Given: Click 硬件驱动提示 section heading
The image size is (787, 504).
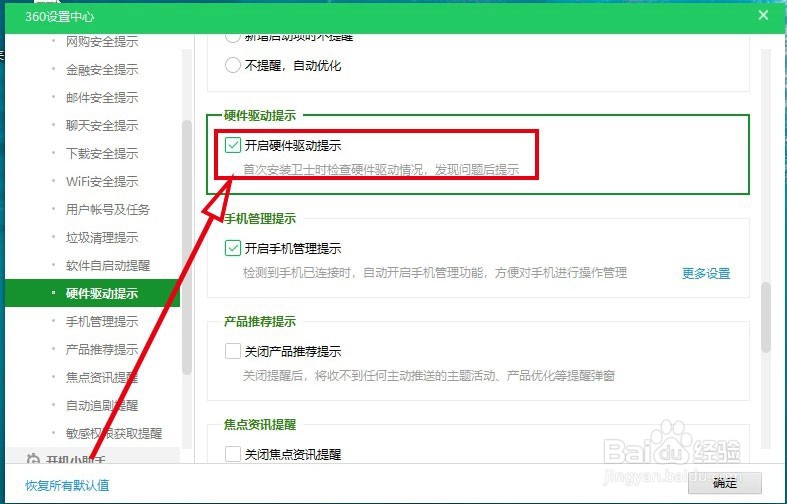Looking at the screenshot, I should (x=259, y=115).
